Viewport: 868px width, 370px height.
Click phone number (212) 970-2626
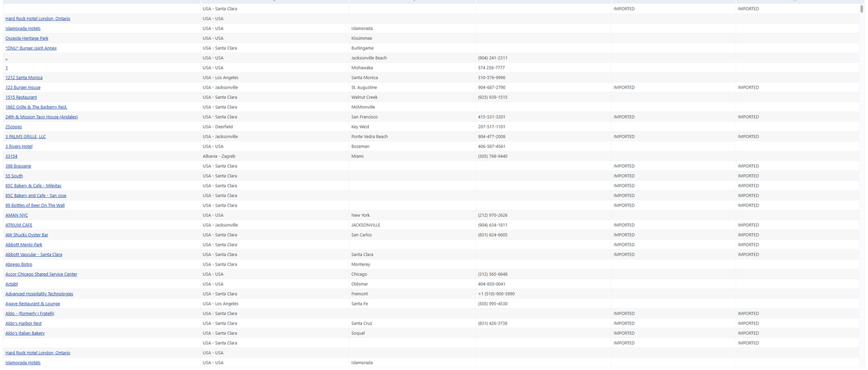point(492,215)
